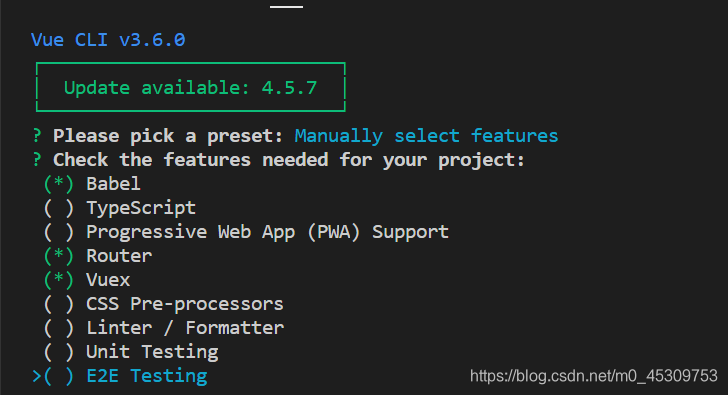Click the Update available: 4.5.7 box
Image resolution: width=728 pixels, height=395 pixels.
pos(191,87)
